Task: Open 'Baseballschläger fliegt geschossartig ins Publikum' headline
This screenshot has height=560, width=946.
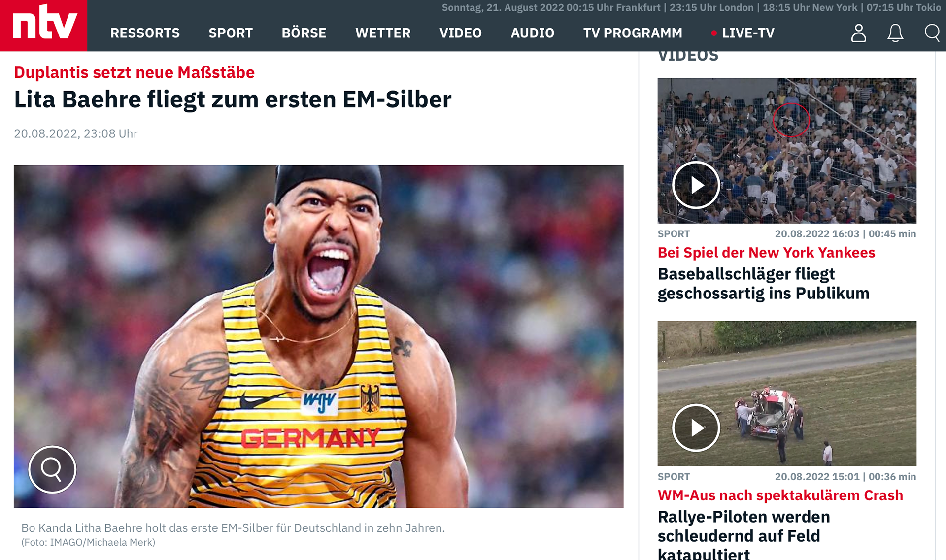Action: (x=763, y=283)
